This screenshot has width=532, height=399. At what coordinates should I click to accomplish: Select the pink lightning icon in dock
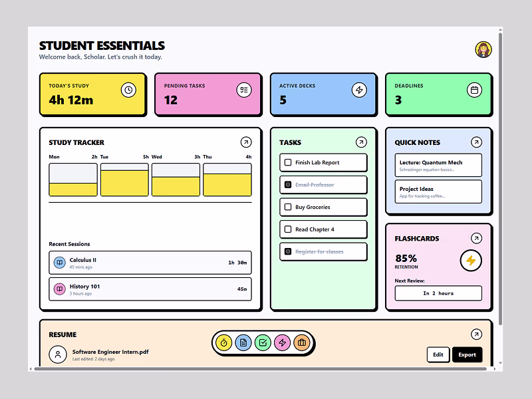pos(282,342)
